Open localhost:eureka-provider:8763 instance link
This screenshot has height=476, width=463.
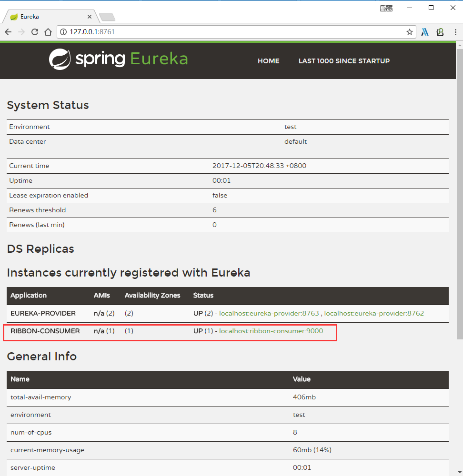click(269, 313)
